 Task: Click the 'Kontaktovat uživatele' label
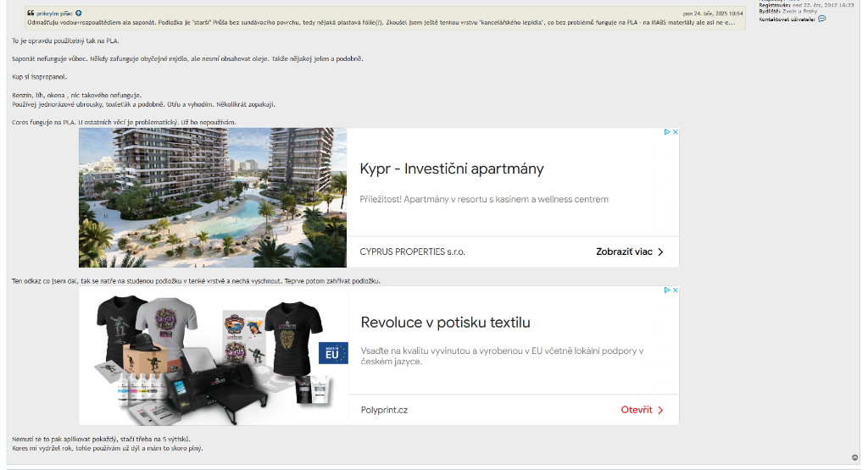pos(787,19)
